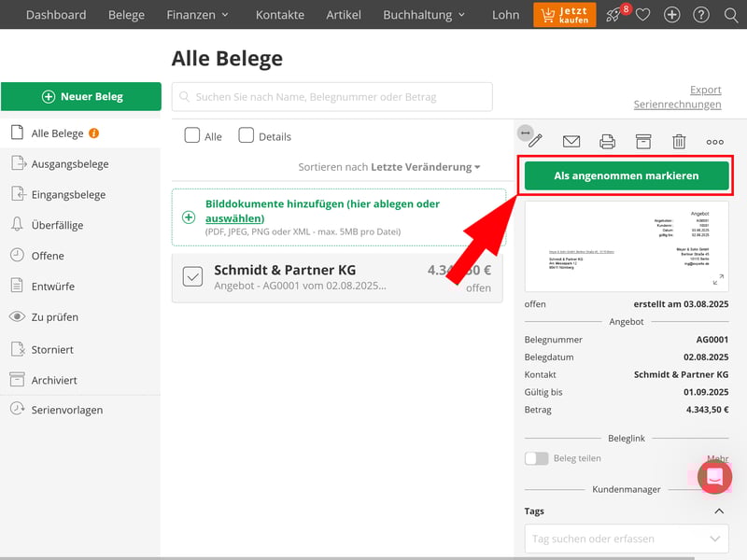Screen dimensions: 747x560
Task: Click the printer icon
Action: click(x=607, y=142)
